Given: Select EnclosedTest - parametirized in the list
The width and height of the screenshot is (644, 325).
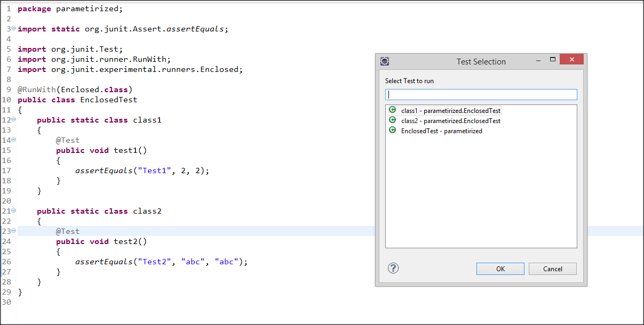Looking at the screenshot, I should click(x=441, y=131).
